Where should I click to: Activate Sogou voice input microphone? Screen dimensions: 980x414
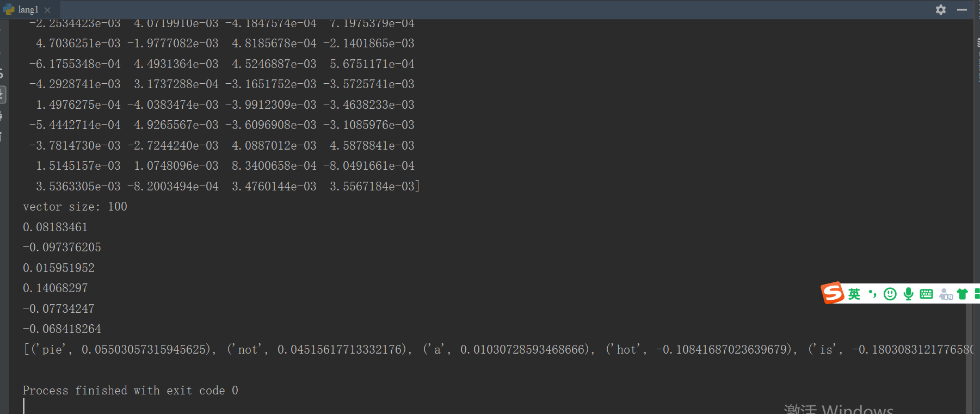point(908,294)
